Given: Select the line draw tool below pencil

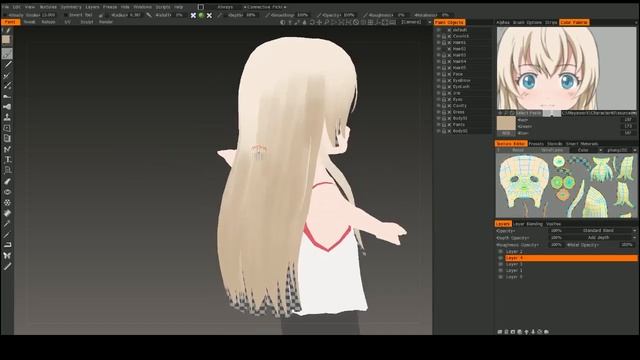Looking at the screenshot, I should [7, 64].
